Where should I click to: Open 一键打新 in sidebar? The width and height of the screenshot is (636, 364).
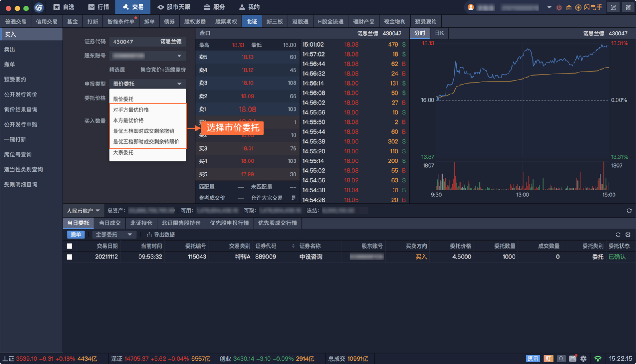point(31,139)
